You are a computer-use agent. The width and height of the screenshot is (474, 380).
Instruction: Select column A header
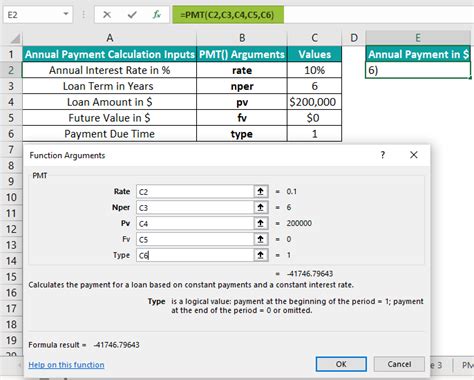[x=109, y=38]
